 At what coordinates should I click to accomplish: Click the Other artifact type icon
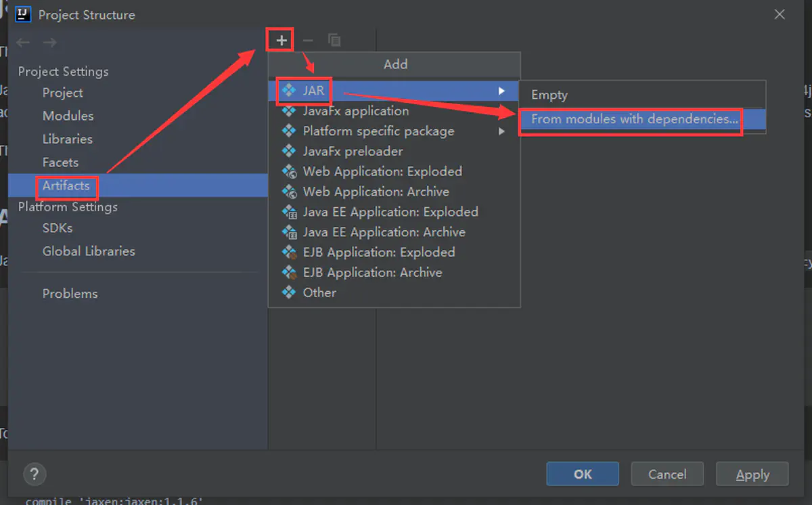tap(290, 292)
